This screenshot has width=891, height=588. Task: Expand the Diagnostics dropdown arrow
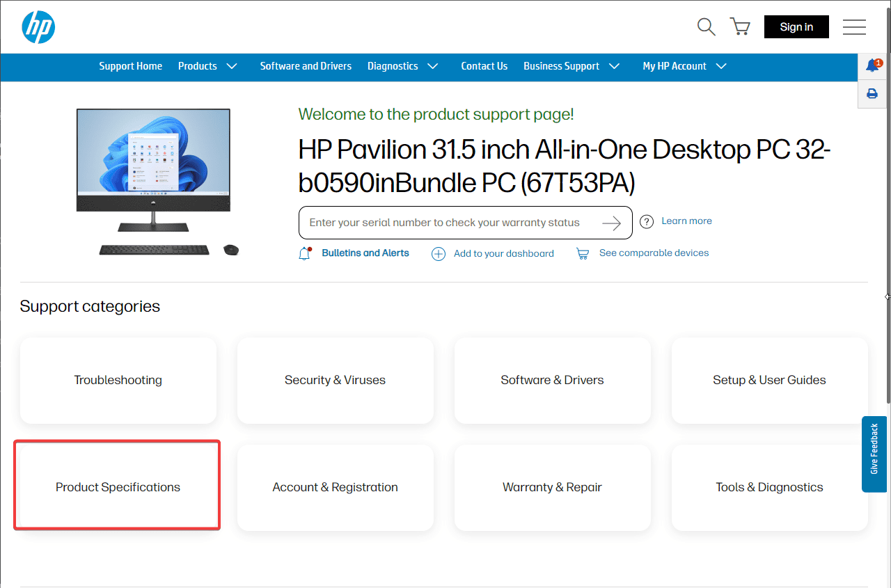click(433, 66)
